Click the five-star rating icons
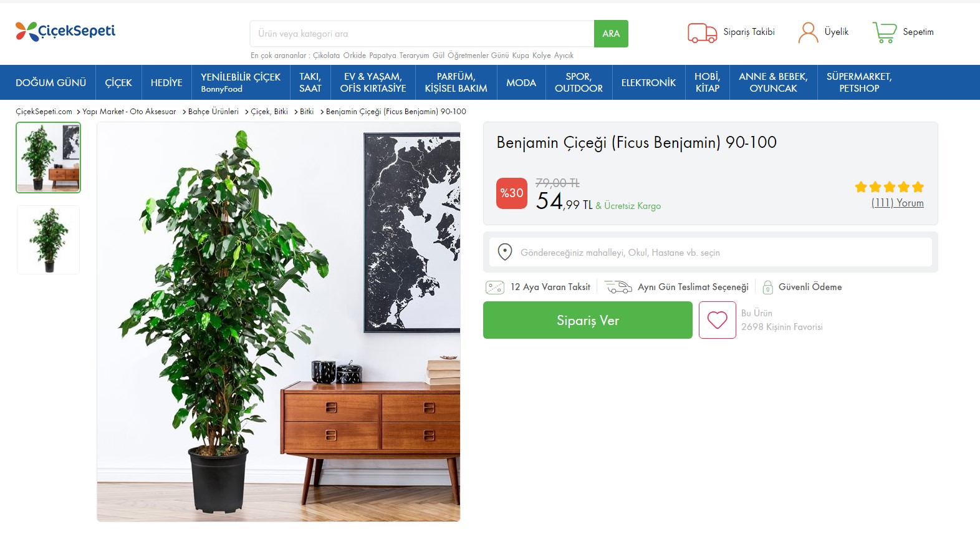Image resolution: width=980 pixels, height=539 pixels. coord(890,187)
